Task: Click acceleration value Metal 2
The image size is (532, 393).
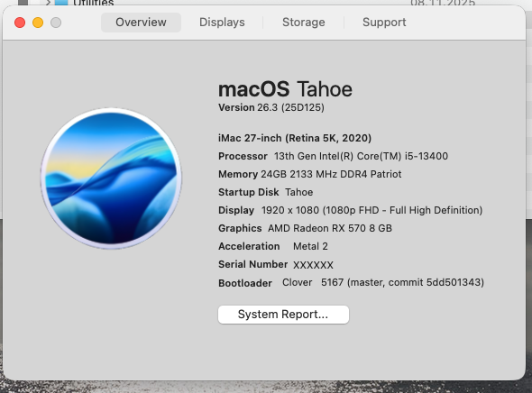Action: click(x=310, y=246)
